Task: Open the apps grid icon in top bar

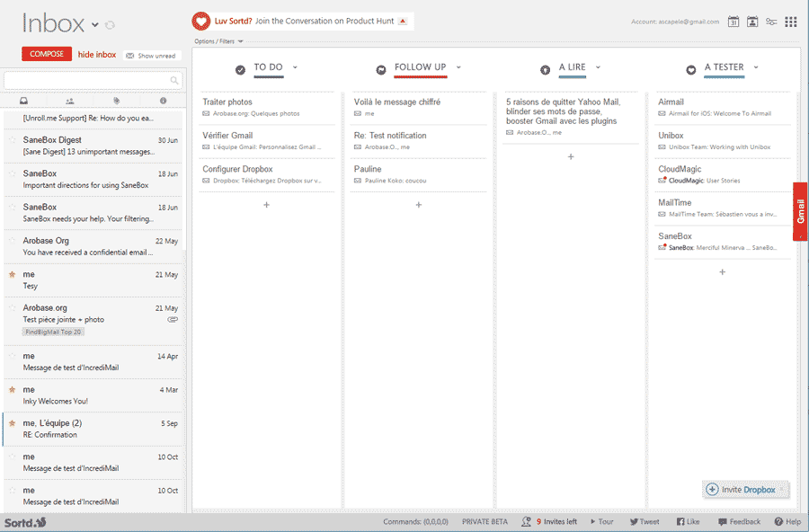Action: [x=791, y=22]
